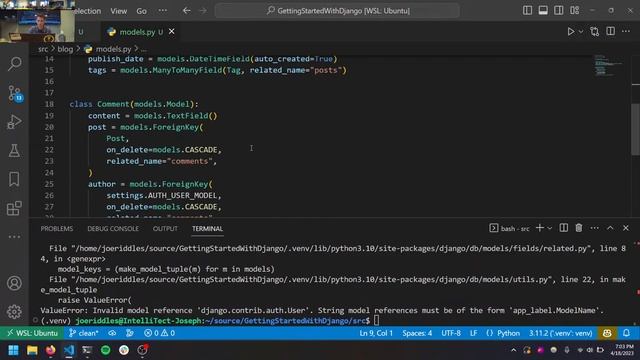Image resolution: width=640 pixels, height=360 pixels.
Task: Open the Copilot status icon
Action: (607, 333)
